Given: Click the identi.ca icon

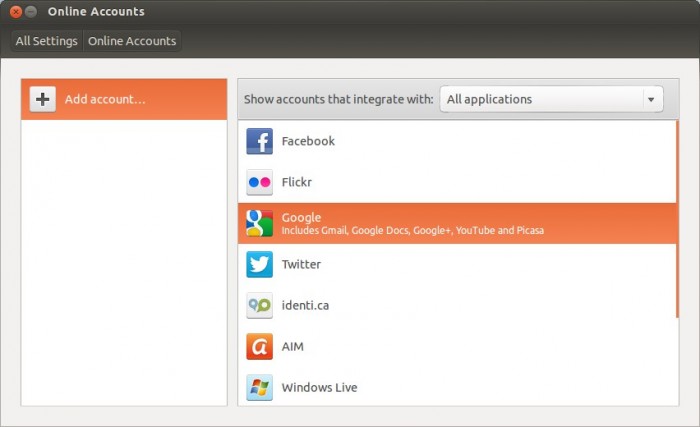Looking at the screenshot, I should click(259, 306).
